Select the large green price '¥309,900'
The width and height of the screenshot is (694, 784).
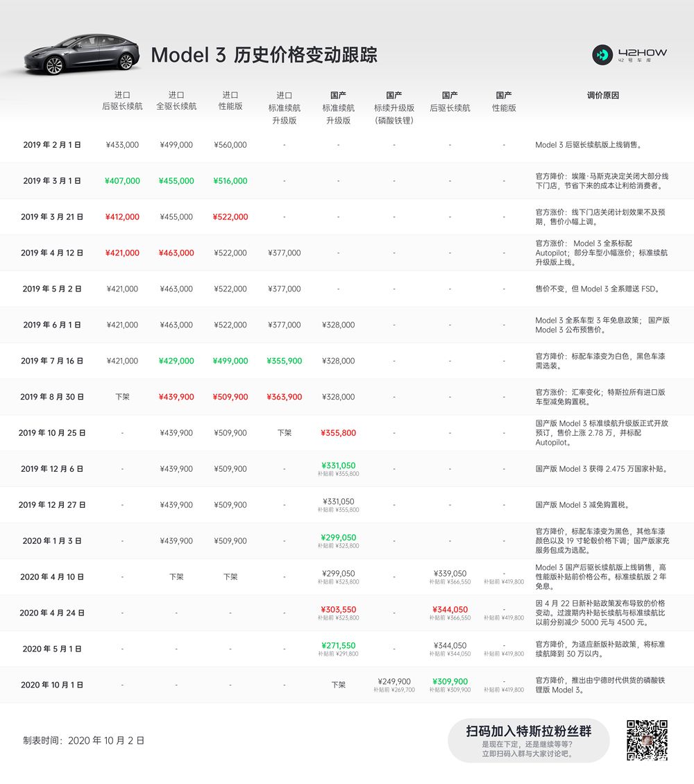point(450,681)
